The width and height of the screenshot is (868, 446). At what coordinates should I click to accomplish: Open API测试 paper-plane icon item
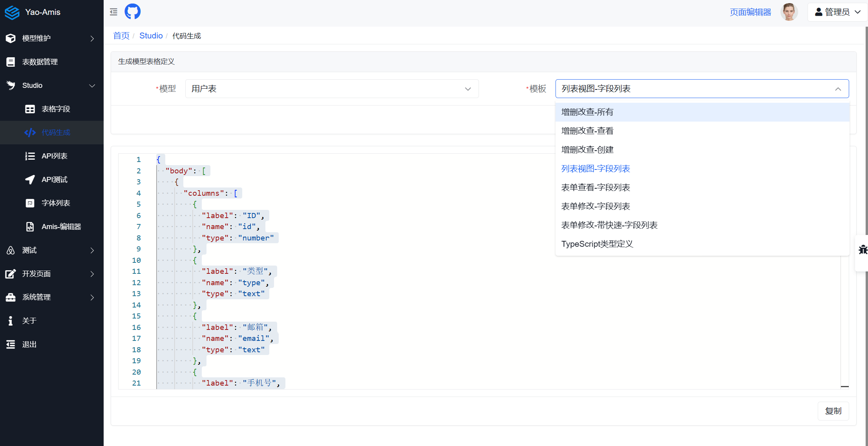click(x=30, y=180)
